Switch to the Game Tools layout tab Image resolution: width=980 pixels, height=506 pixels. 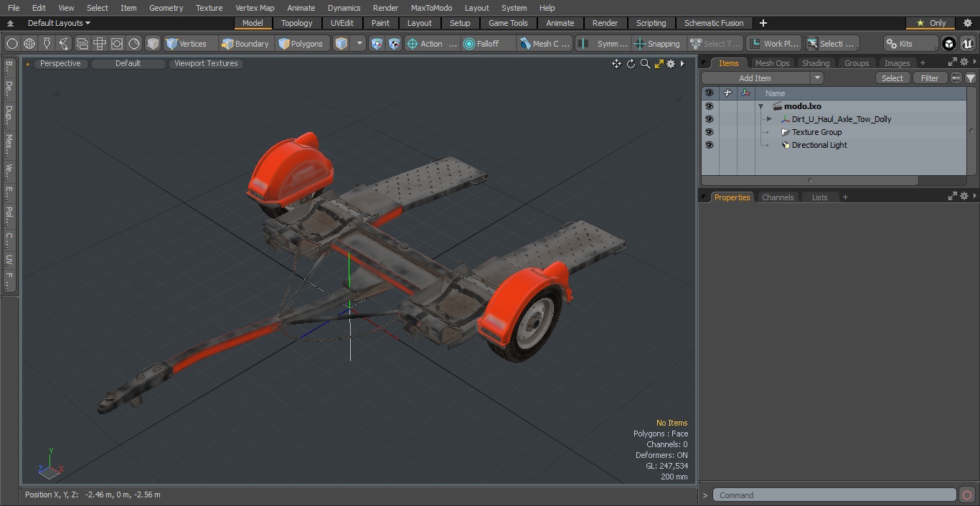click(508, 23)
